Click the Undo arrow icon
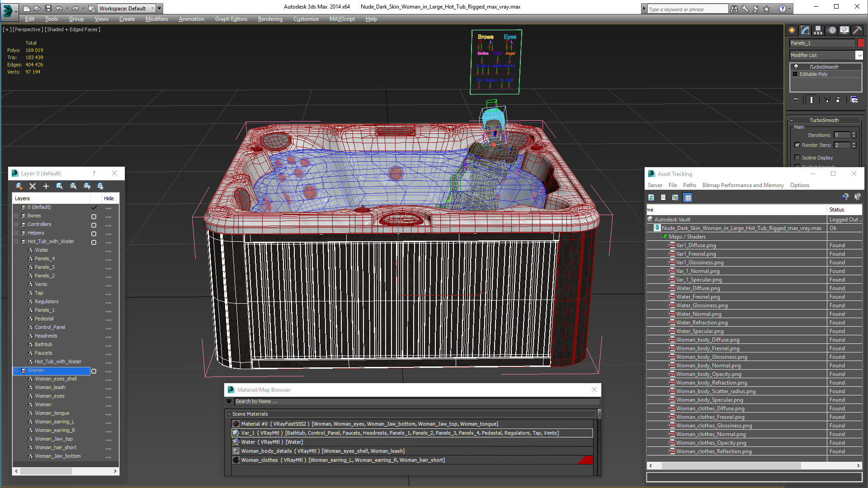868x488 pixels. (x=59, y=8)
